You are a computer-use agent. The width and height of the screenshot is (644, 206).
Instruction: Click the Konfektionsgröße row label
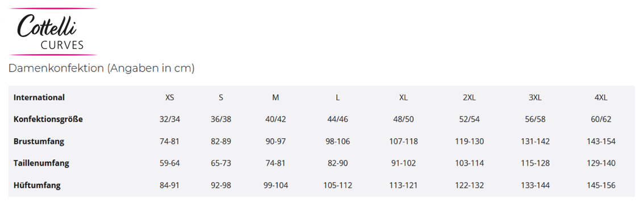pos(48,120)
